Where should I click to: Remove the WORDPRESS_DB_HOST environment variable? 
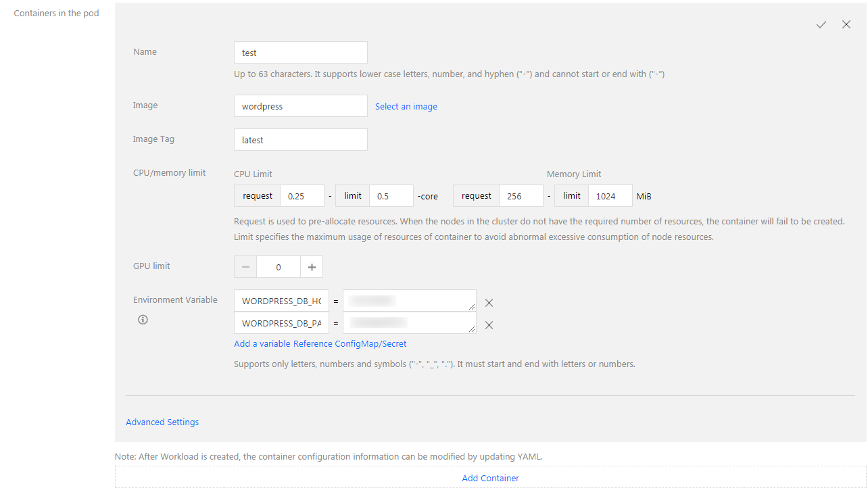click(489, 303)
